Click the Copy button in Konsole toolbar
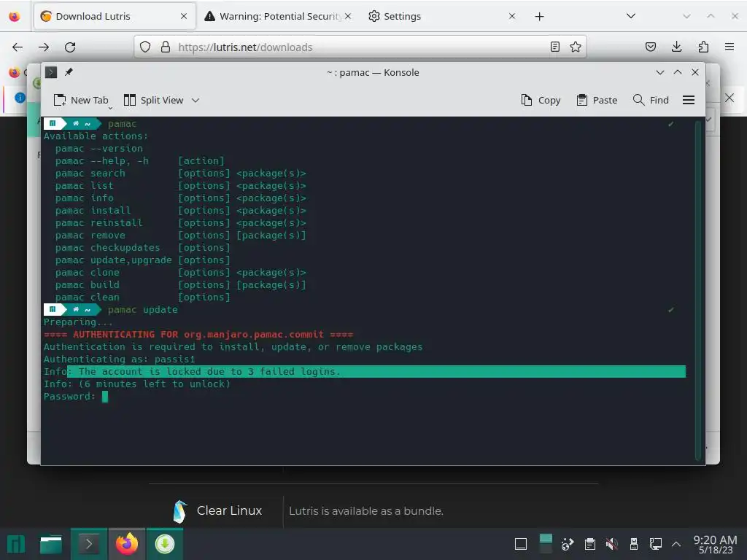The height and width of the screenshot is (560, 747). (541, 100)
